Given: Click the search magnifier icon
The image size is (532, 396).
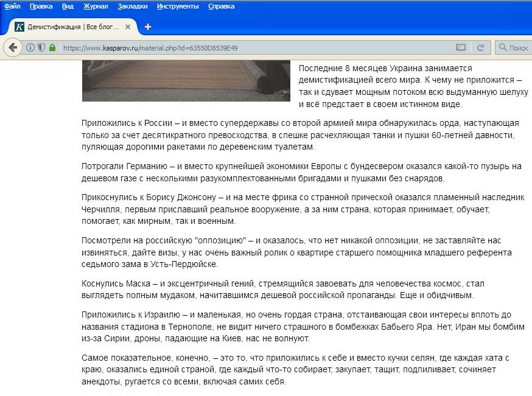Looking at the screenshot, I should [x=503, y=48].
